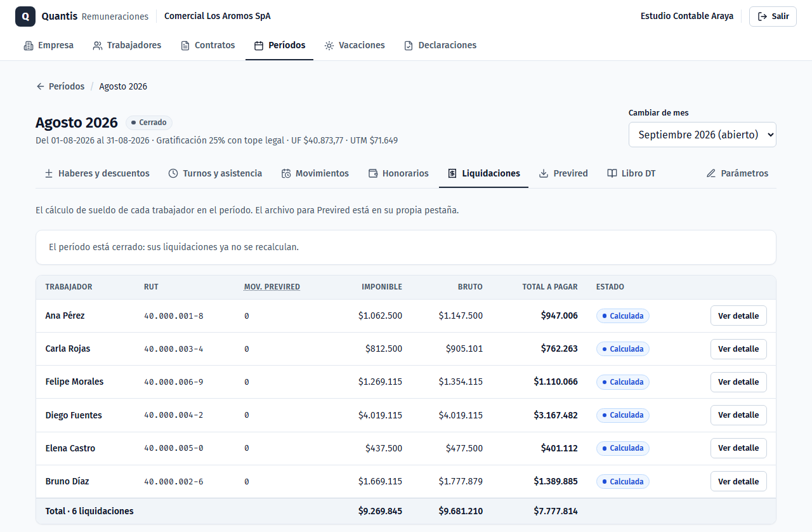This screenshot has height=532, width=812.
Task: Click the back arrow before Períodos breadcrumb
Action: click(41, 86)
